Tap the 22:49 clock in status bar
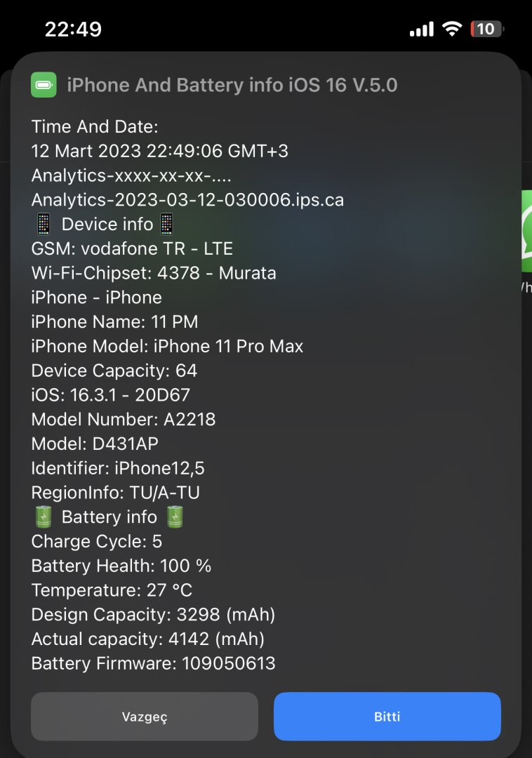The image size is (532, 758). pyautogui.click(x=74, y=29)
